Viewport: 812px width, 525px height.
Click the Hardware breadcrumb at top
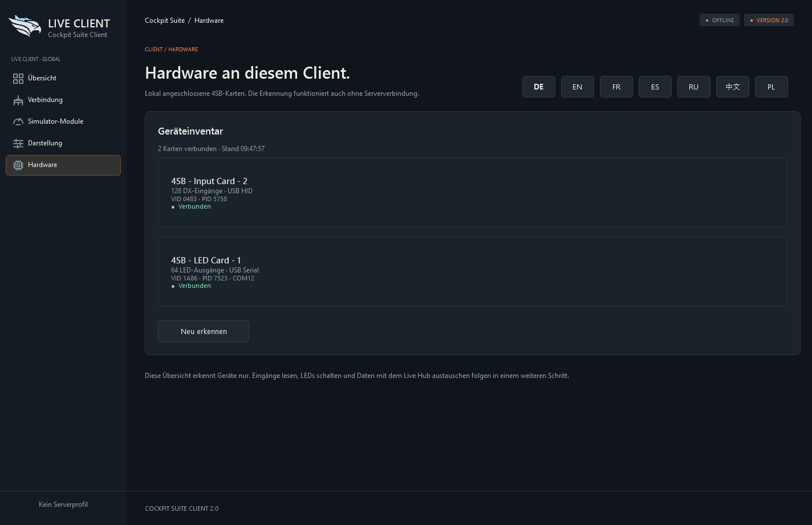209,21
